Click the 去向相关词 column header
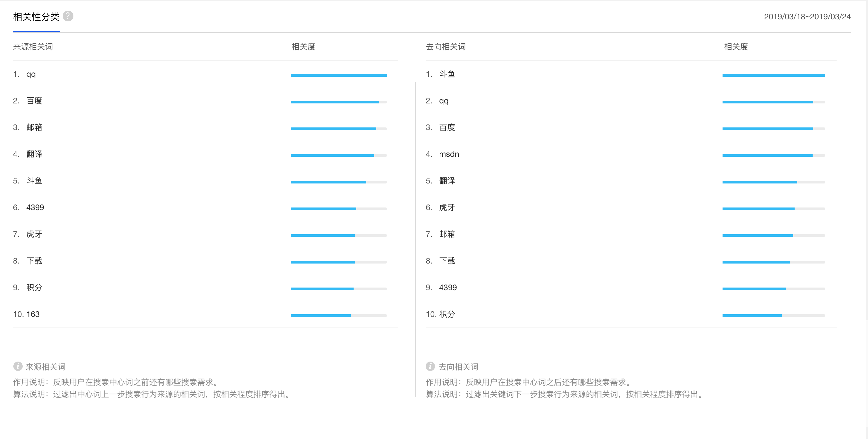 (445, 47)
